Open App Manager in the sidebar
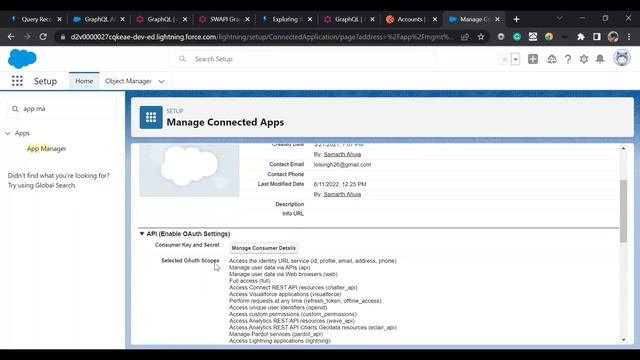The width and height of the screenshot is (640, 360). pyautogui.click(x=47, y=149)
